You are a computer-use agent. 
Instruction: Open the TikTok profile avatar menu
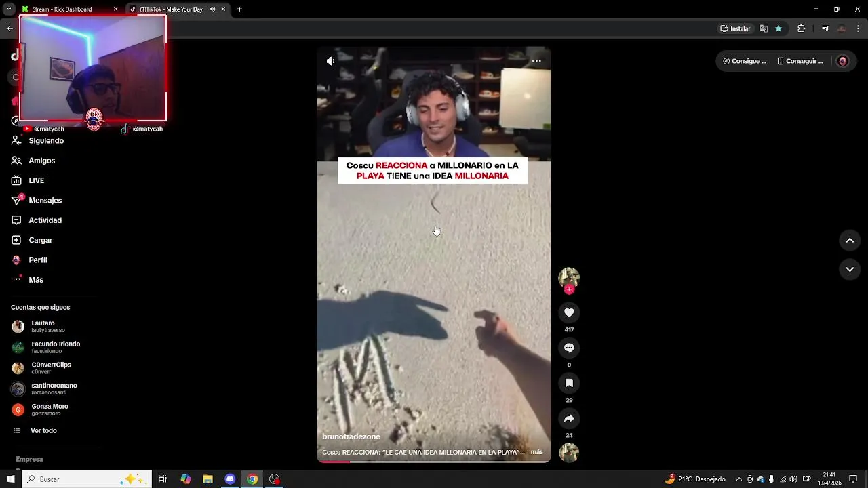(842, 61)
